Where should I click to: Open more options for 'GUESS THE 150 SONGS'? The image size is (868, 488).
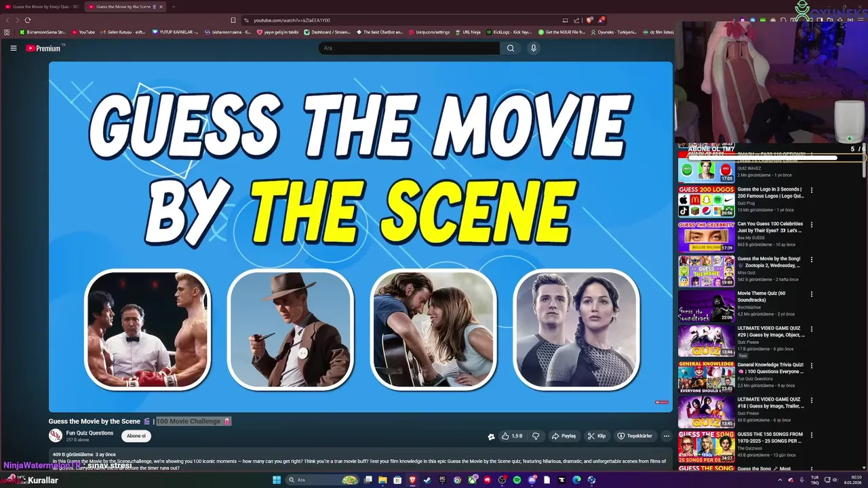coord(812,434)
